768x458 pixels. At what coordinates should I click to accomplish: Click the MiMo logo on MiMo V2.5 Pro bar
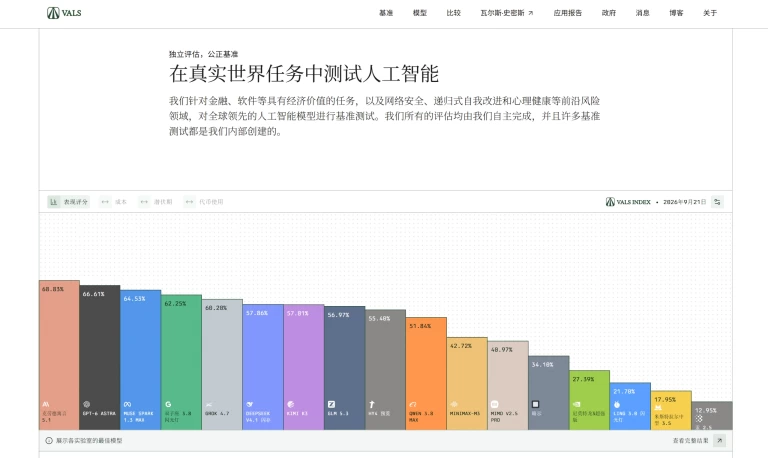pos(495,405)
